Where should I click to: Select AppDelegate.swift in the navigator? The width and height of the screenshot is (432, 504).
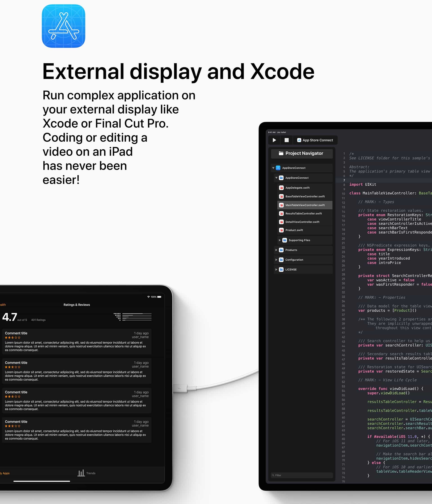point(297,188)
